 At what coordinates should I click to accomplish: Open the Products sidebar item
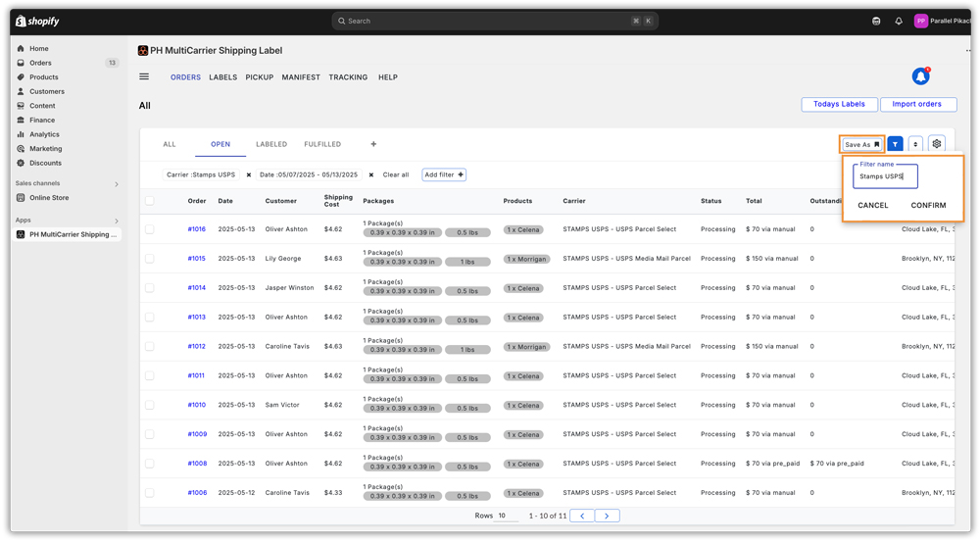[43, 76]
